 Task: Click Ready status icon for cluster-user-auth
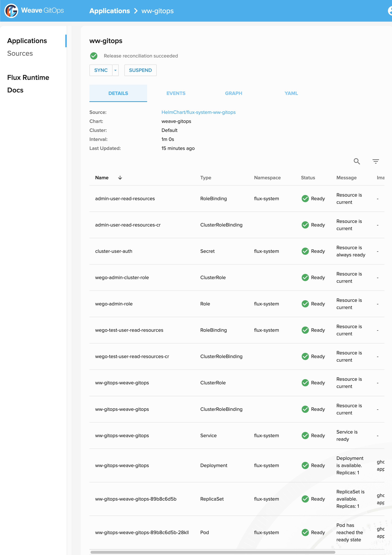(305, 251)
